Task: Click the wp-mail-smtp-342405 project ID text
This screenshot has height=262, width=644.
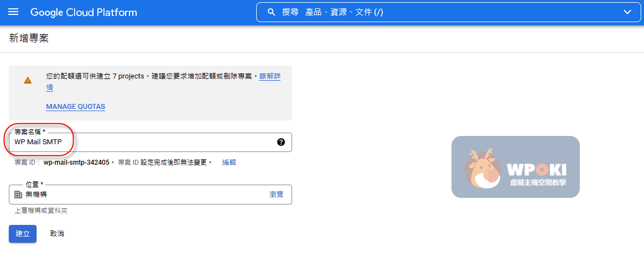Action: pos(77,163)
